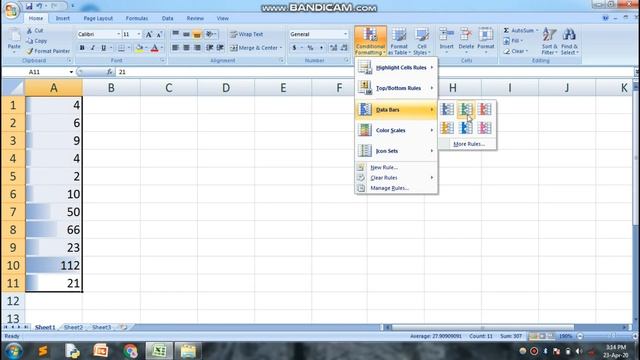
Task: Apply accounting dollar number format
Action: pos(294,48)
